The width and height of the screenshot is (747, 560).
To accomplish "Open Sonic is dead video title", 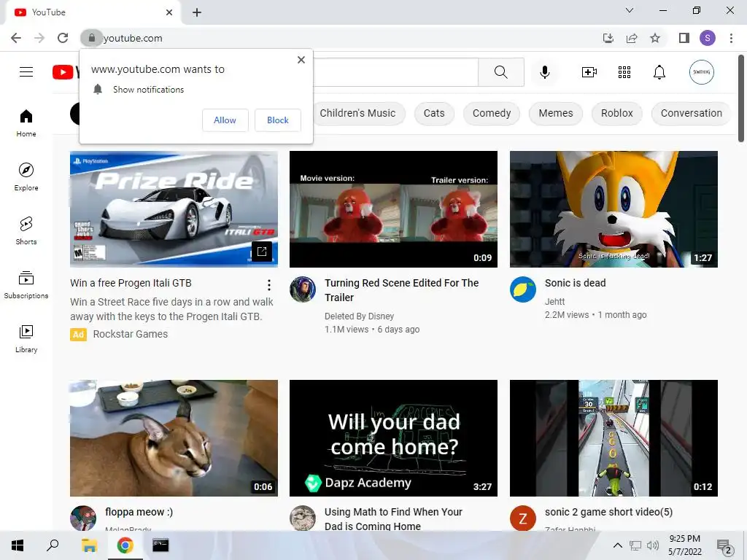I will pos(575,283).
